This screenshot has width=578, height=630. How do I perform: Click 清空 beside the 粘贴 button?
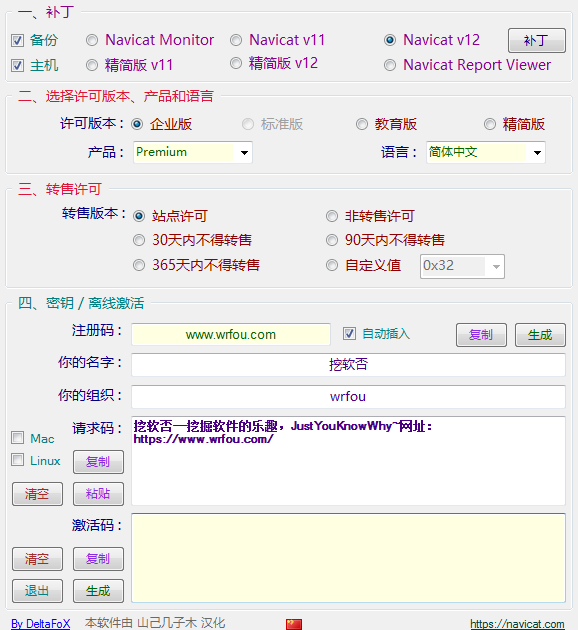37,494
